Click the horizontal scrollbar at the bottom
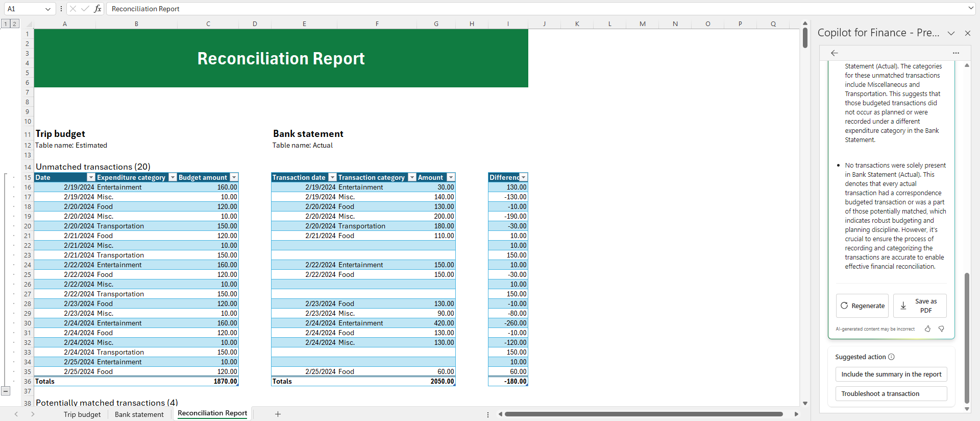Screen dimensions: 980x421 click(643, 414)
